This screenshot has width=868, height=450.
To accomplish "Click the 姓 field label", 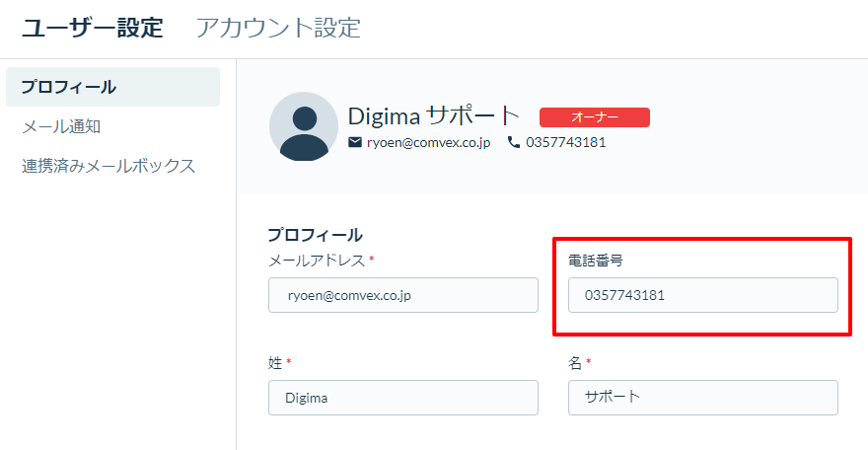I will click(x=275, y=363).
